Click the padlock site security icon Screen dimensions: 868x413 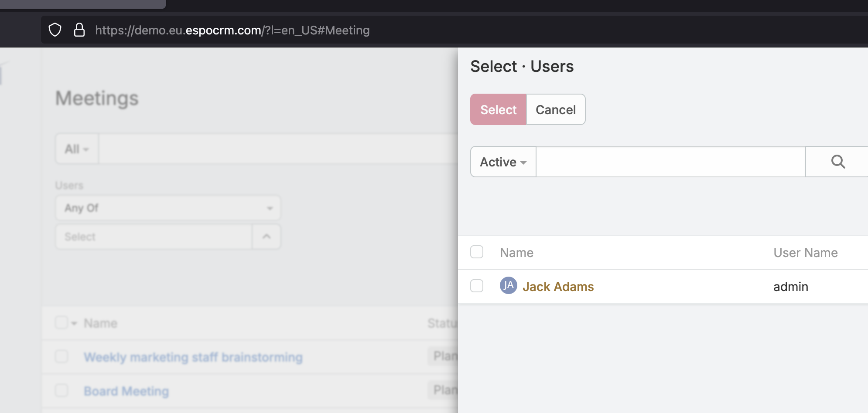79,30
